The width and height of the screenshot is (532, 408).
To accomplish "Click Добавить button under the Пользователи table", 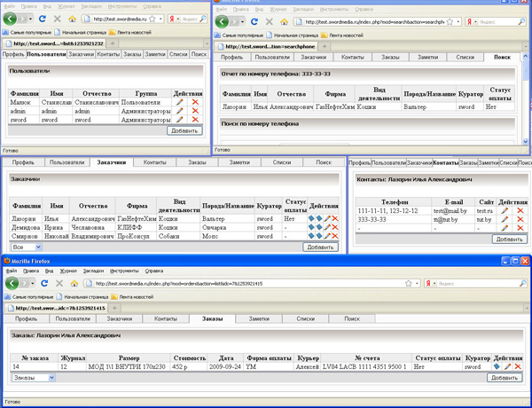I will tap(184, 130).
